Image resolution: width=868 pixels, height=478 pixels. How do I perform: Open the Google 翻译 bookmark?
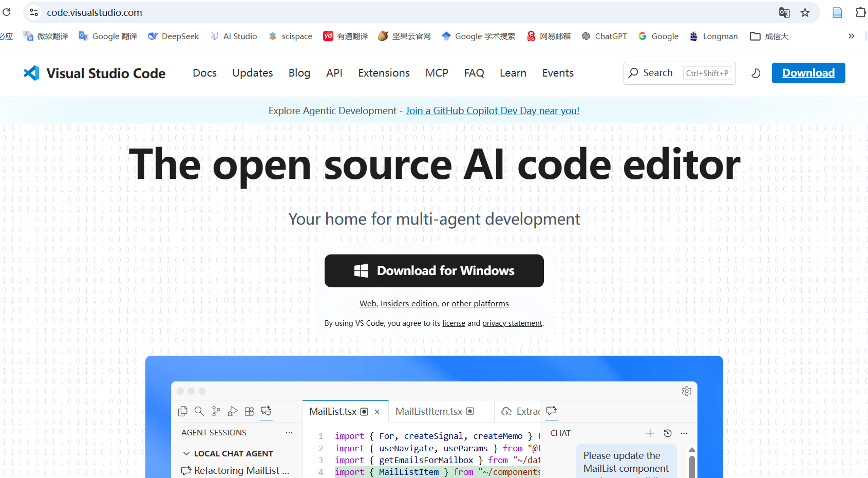click(108, 36)
